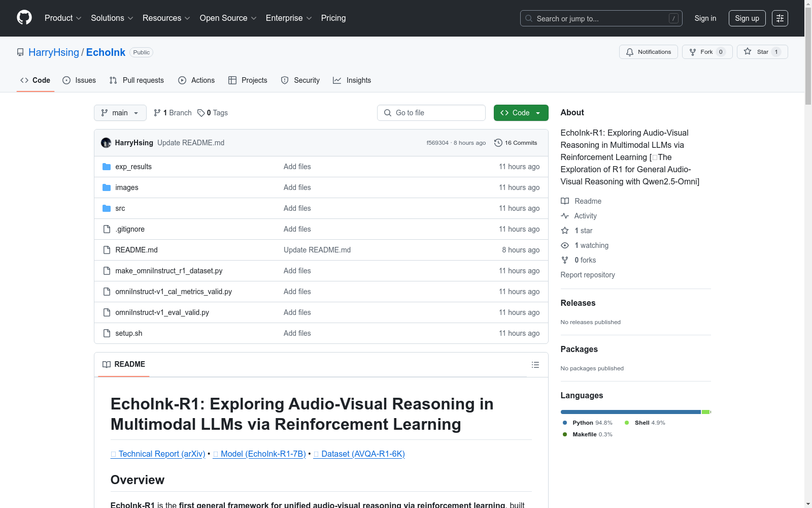Image resolution: width=812 pixels, height=508 pixels.
Task: Expand the Resources menu
Action: 166,18
